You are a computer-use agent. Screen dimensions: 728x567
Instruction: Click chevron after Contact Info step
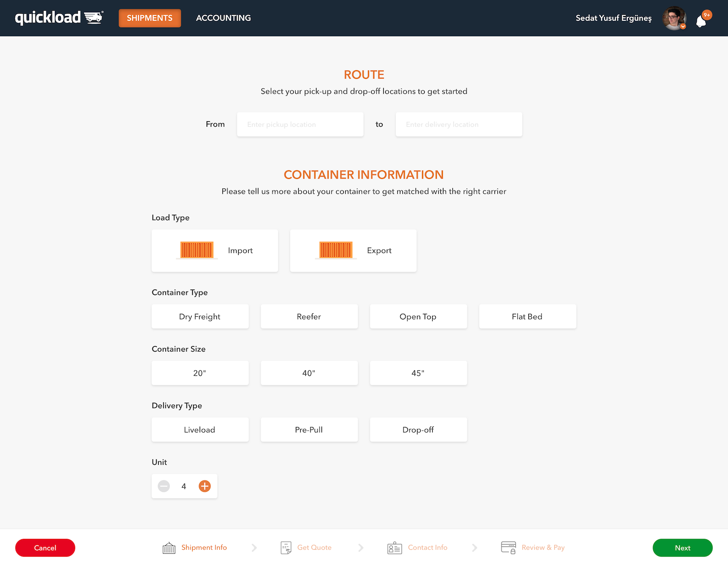coord(475,548)
